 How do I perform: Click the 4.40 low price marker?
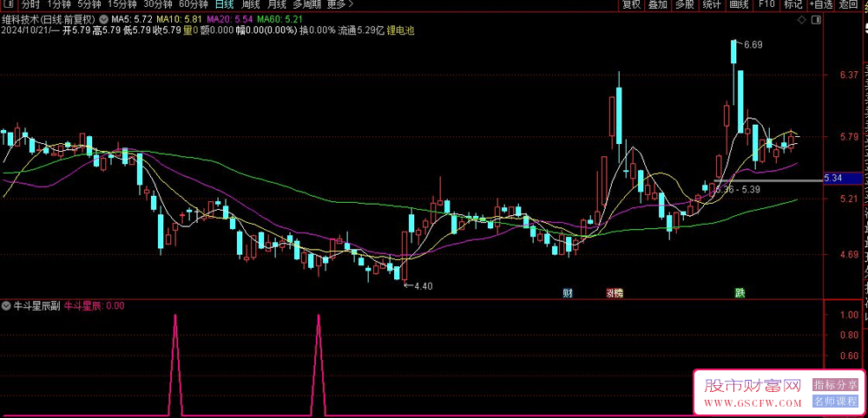click(x=423, y=286)
